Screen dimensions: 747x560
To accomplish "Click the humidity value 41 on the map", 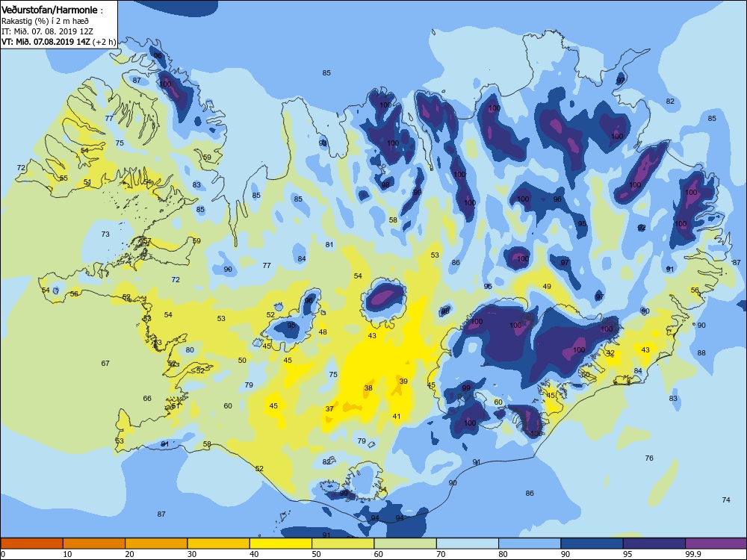I will click(397, 416).
